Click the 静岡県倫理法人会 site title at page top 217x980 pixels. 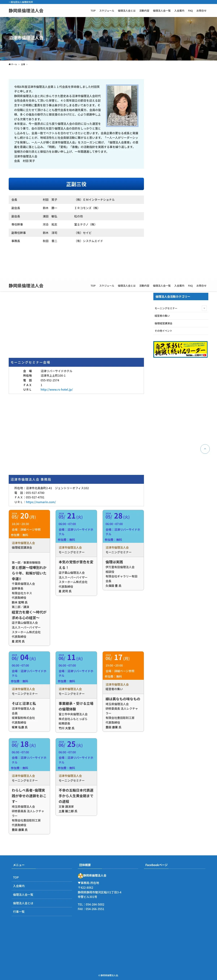pos(26,11)
